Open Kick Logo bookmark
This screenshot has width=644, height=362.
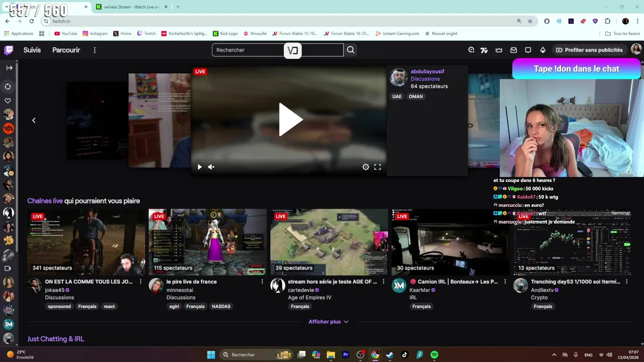click(x=225, y=34)
